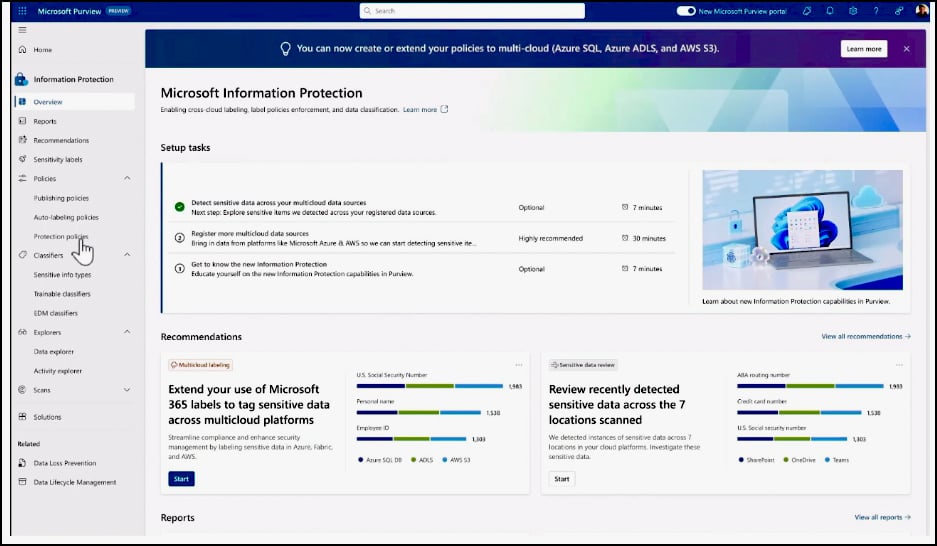Click the Sensitivity labels sidebar icon
The height and width of the screenshot is (546, 937).
coord(22,159)
